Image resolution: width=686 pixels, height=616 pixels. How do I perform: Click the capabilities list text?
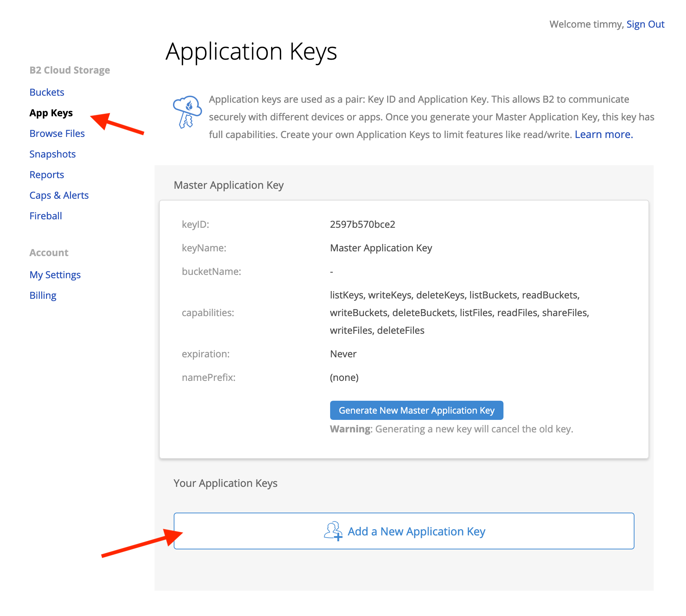(x=459, y=313)
